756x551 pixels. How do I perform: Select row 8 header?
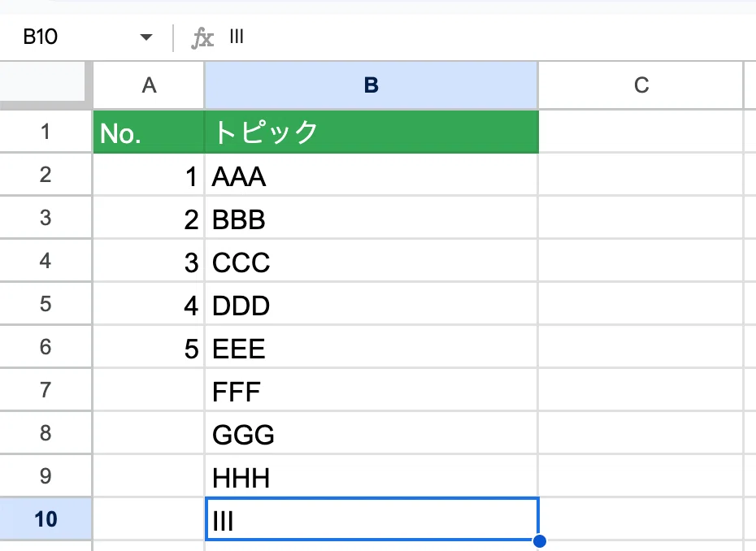pos(46,433)
